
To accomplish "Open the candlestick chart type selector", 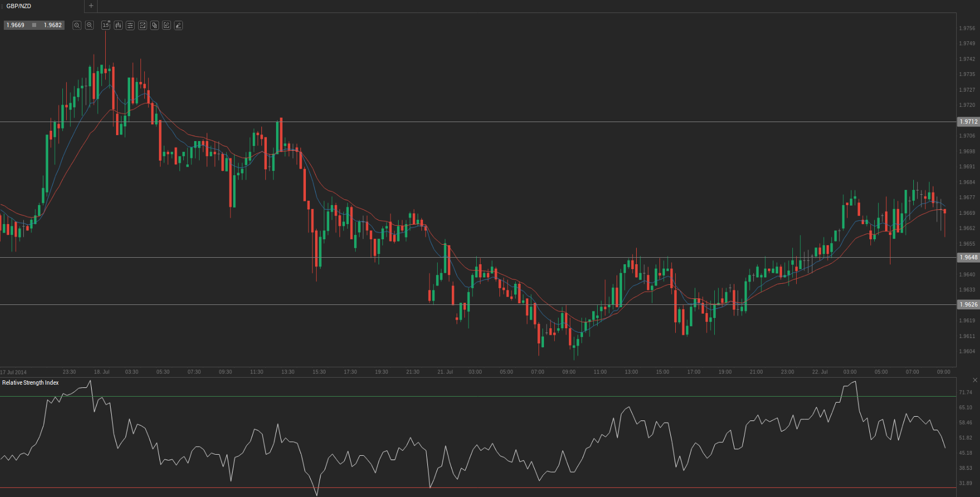I will [x=118, y=26].
